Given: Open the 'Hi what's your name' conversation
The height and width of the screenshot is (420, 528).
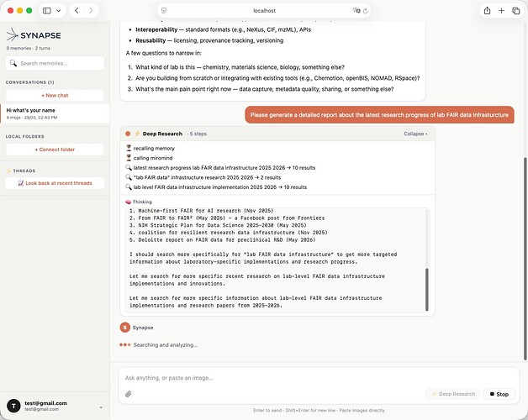Looking at the screenshot, I should (55, 113).
